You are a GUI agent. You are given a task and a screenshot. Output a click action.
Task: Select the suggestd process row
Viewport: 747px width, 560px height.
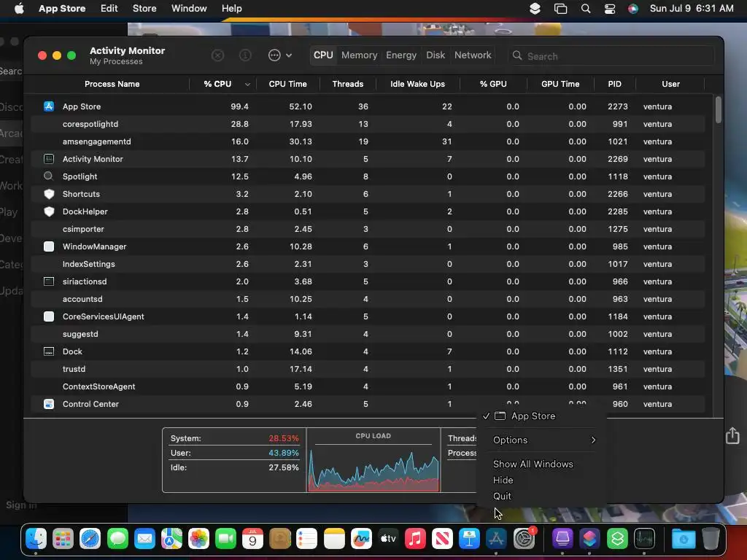(x=368, y=334)
